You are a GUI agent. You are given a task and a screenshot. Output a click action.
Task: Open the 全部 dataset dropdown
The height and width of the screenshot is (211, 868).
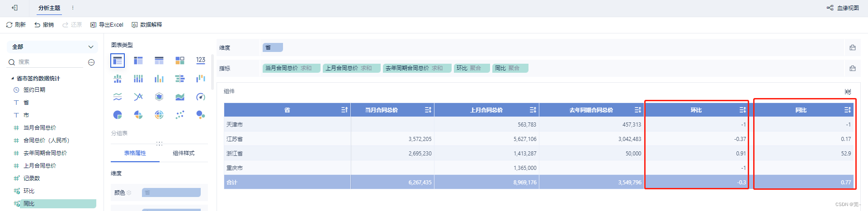pos(52,47)
